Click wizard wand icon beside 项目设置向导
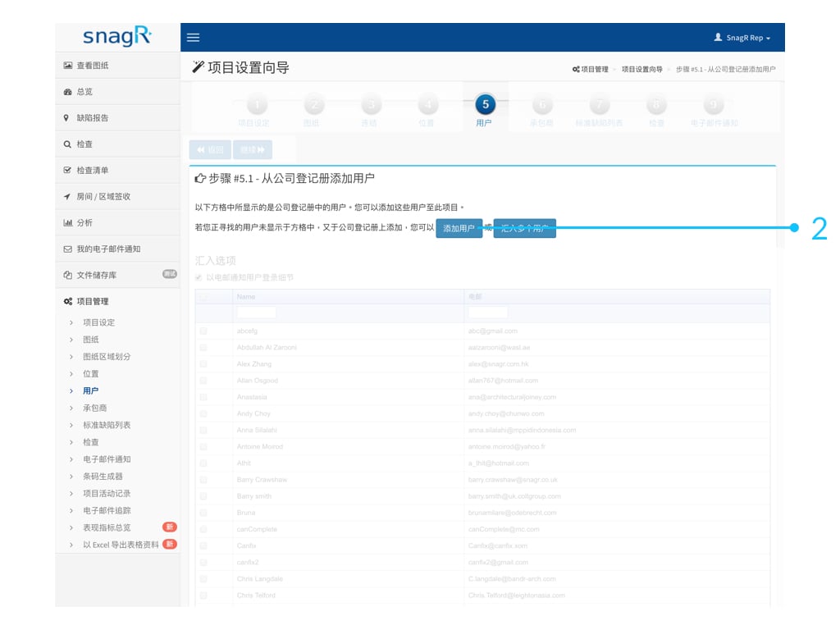This screenshot has height=630, width=840. pyautogui.click(x=199, y=67)
